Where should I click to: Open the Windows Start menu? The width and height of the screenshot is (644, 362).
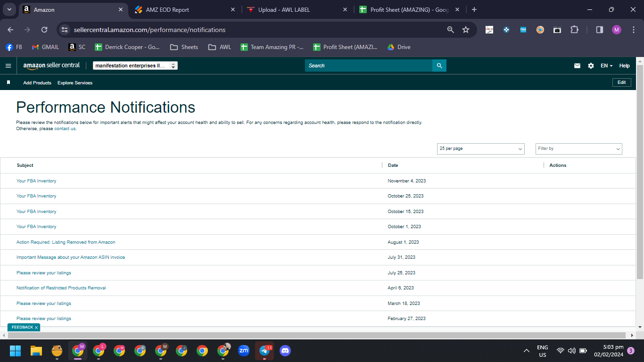coord(16,351)
